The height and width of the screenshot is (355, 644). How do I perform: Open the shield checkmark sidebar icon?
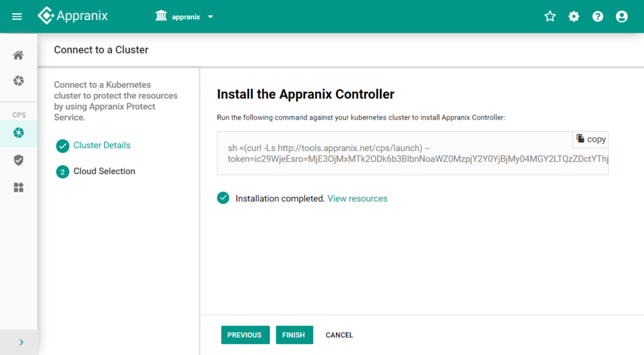pyautogui.click(x=18, y=160)
